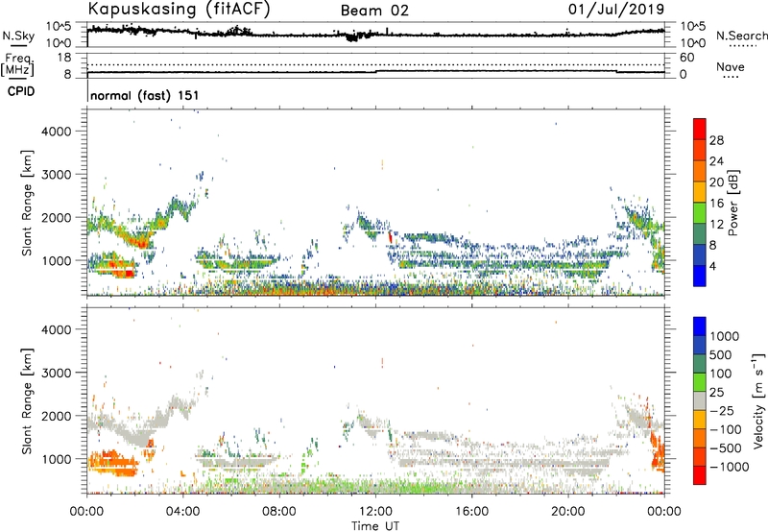Click the 'N.Sky' axis label

click(18, 36)
